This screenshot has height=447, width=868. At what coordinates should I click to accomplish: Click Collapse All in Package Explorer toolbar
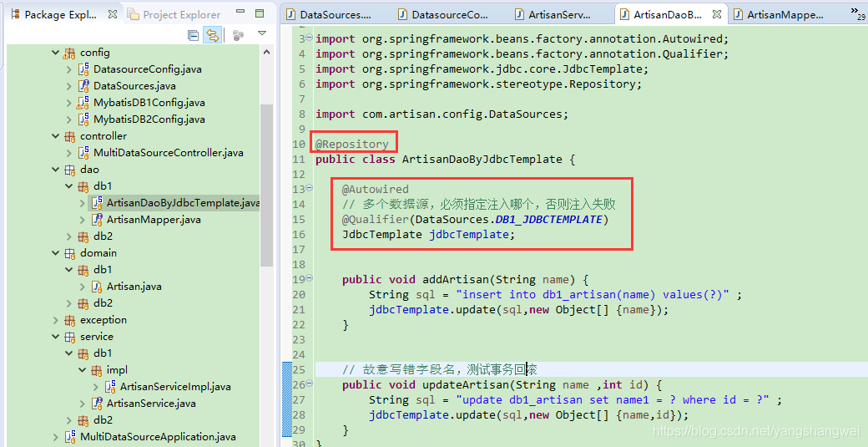[x=194, y=35]
